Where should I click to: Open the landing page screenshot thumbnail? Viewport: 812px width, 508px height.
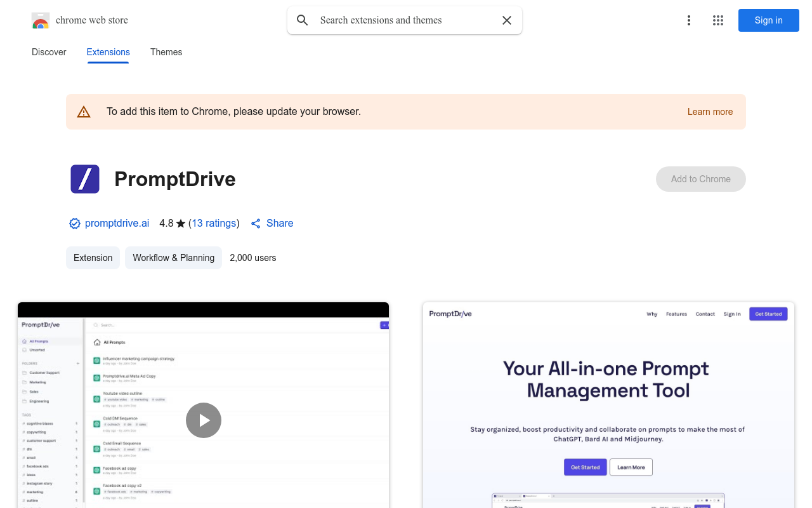click(609, 405)
